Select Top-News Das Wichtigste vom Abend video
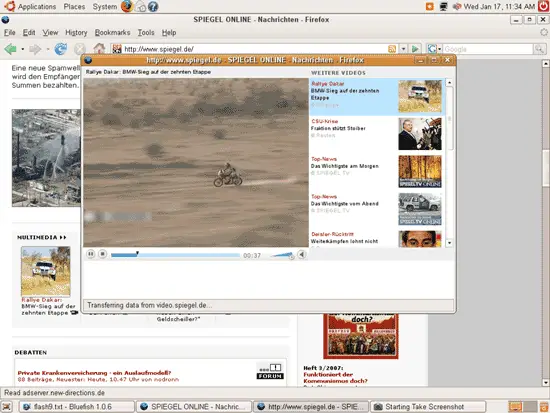 click(x=377, y=209)
